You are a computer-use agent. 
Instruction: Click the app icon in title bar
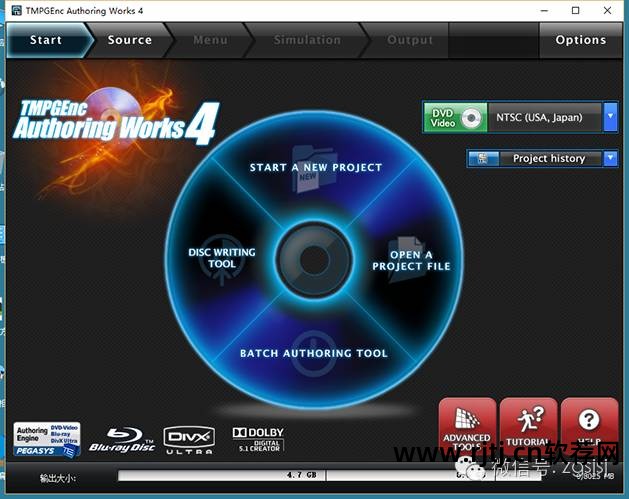click(16, 10)
